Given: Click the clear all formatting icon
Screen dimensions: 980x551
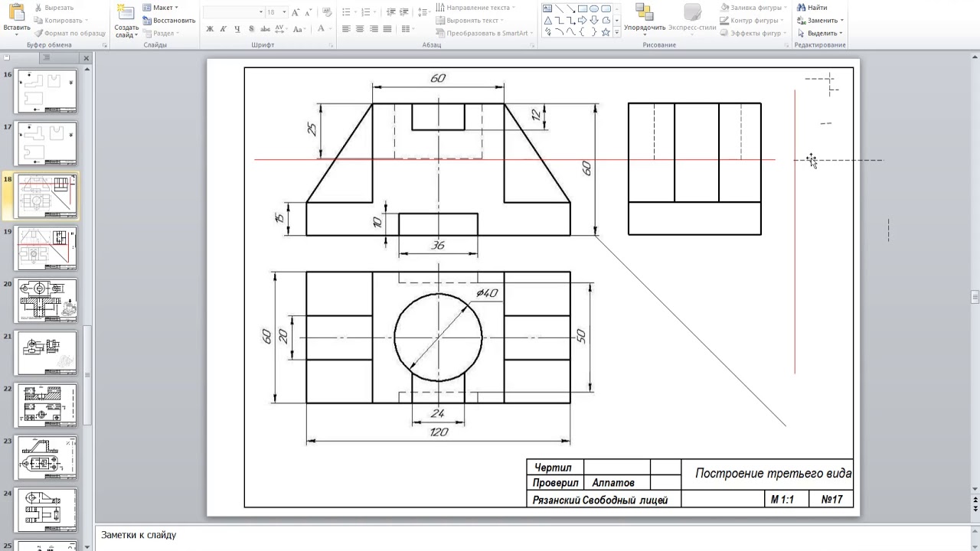Looking at the screenshot, I should point(326,12).
